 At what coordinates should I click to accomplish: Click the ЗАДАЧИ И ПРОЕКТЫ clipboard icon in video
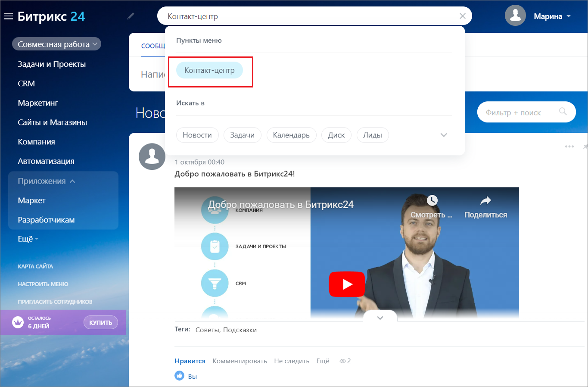coord(215,247)
